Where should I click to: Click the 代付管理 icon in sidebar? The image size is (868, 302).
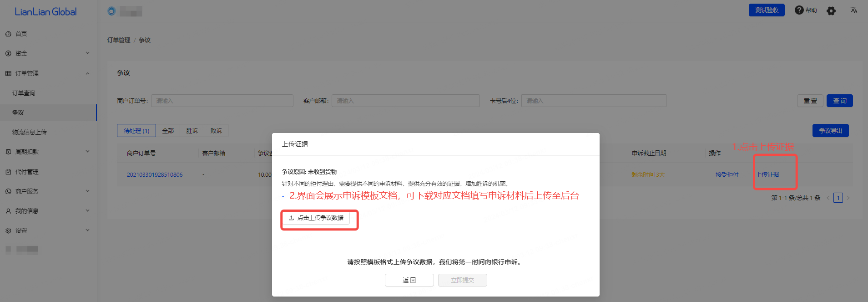click(x=8, y=172)
